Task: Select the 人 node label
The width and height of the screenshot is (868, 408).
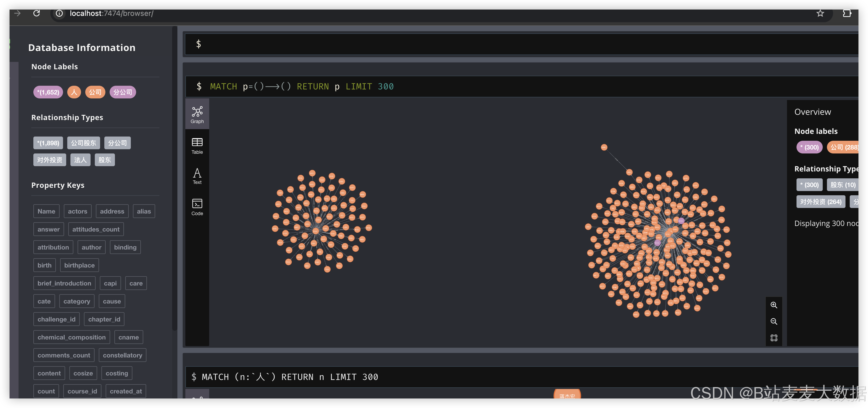Action: pyautogui.click(x=74, y=92)
